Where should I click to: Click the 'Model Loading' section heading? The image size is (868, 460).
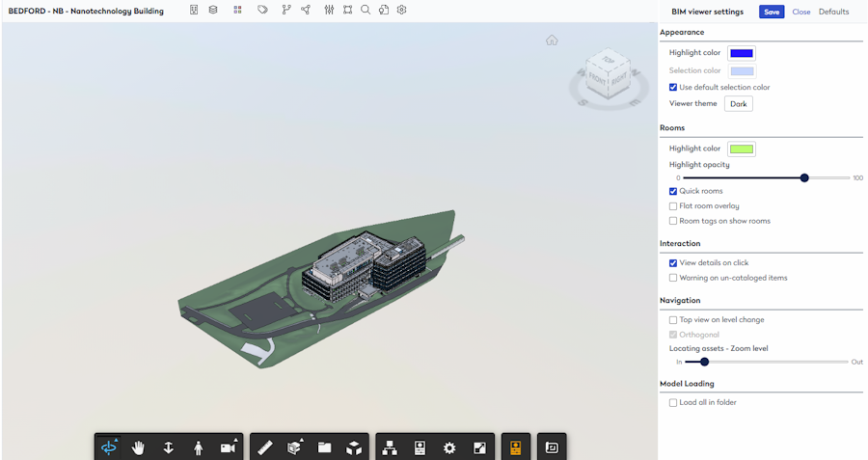(687, 384)
